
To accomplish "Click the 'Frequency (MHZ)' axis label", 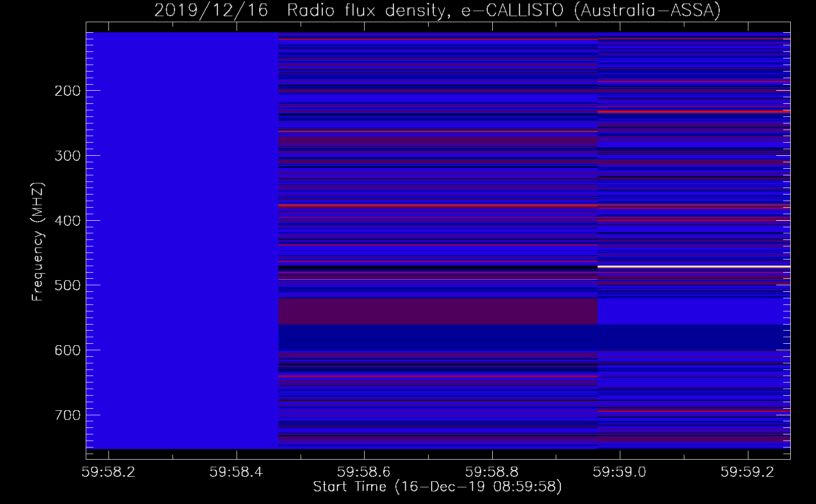I will point(38,242).
